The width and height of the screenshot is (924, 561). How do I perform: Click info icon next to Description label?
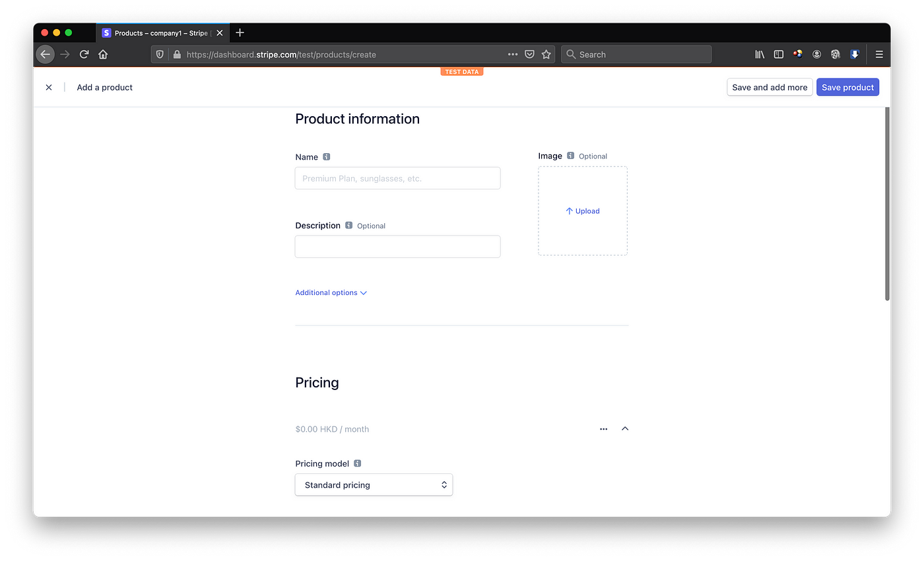point(348,225)
